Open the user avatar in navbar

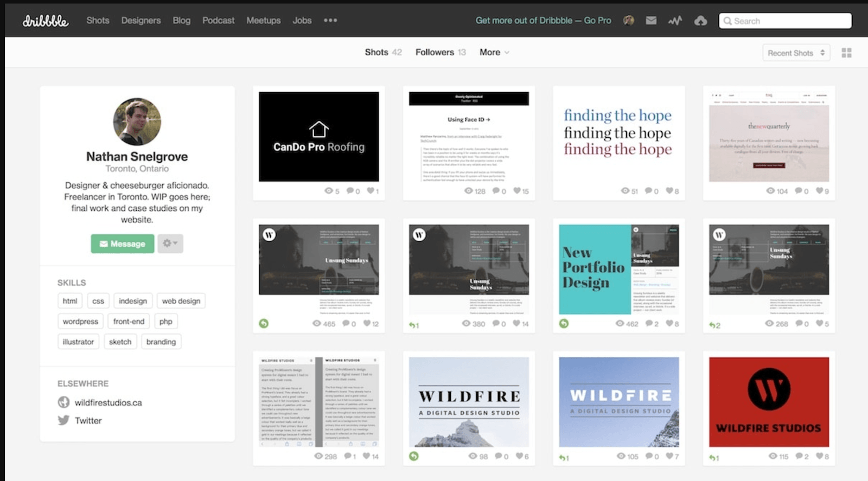tap(629, 21)
